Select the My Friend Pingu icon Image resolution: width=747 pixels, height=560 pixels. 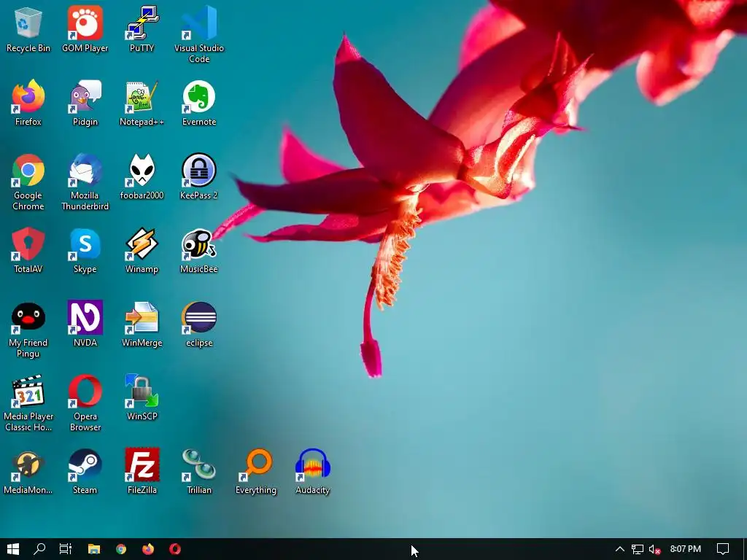click(x=28, y=330)
